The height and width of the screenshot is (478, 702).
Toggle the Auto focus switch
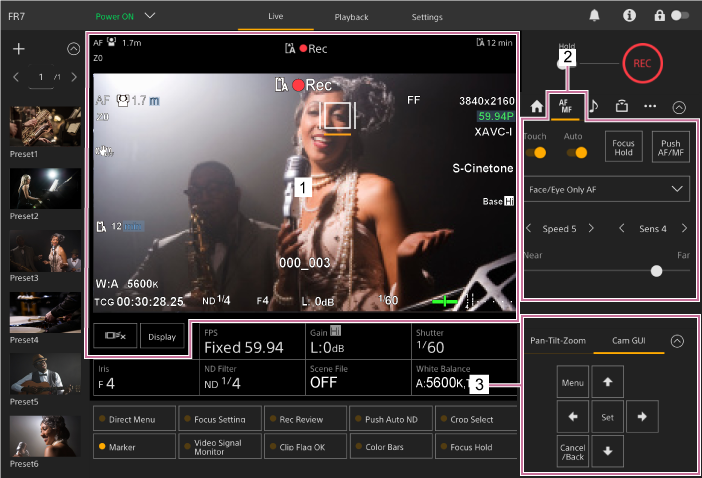pyautogui.click(x=576, y=153)
